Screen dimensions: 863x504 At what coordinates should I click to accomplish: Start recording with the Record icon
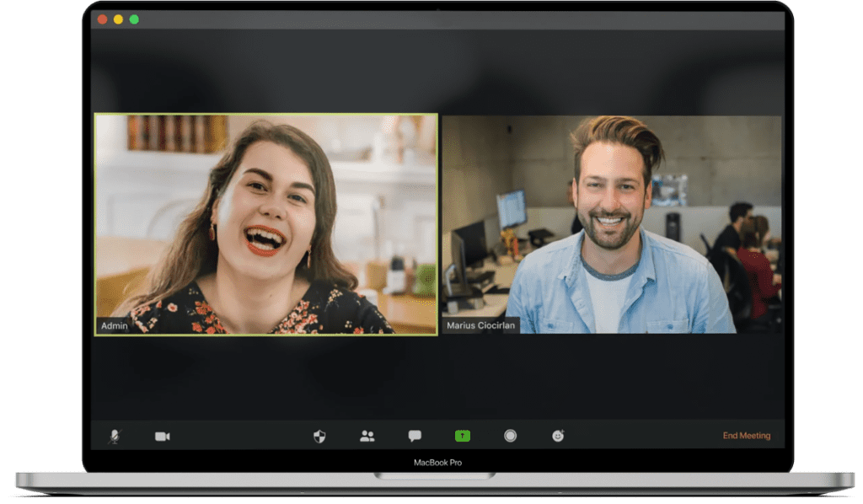[x=510, y=437]
